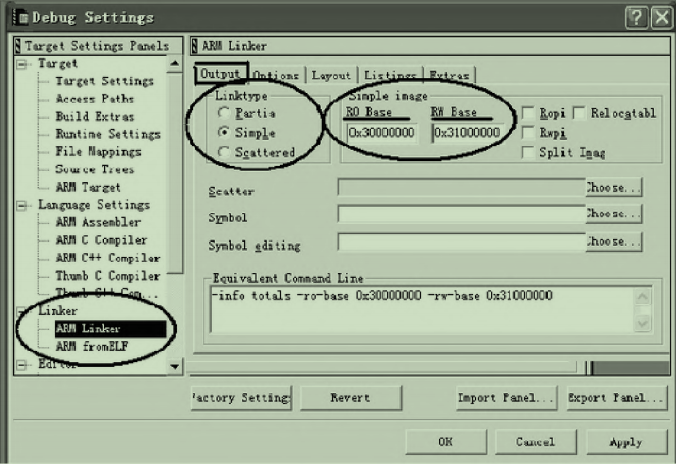The width and height of the screenshot is (676, 464).
Task: Click the Cancel button
Action: click(535, 442)
